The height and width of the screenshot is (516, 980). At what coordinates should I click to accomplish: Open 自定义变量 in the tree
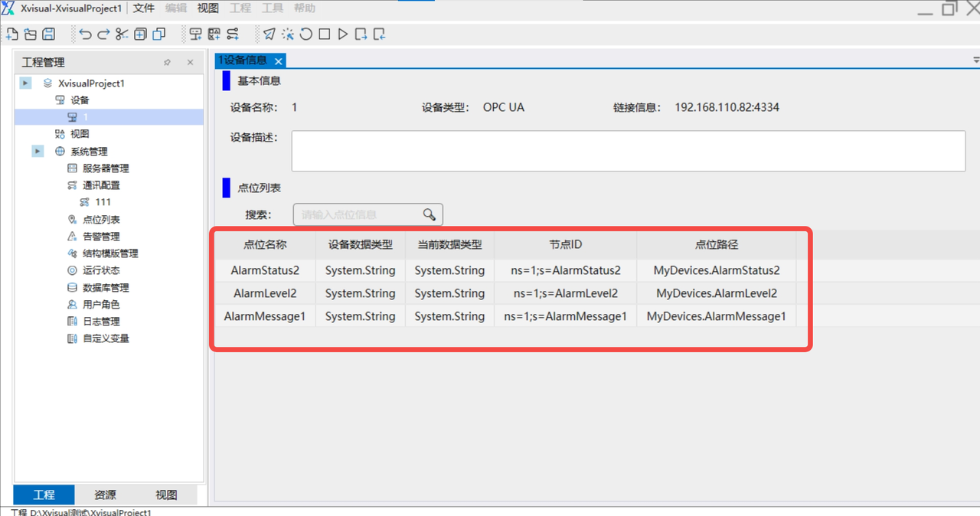106,338
